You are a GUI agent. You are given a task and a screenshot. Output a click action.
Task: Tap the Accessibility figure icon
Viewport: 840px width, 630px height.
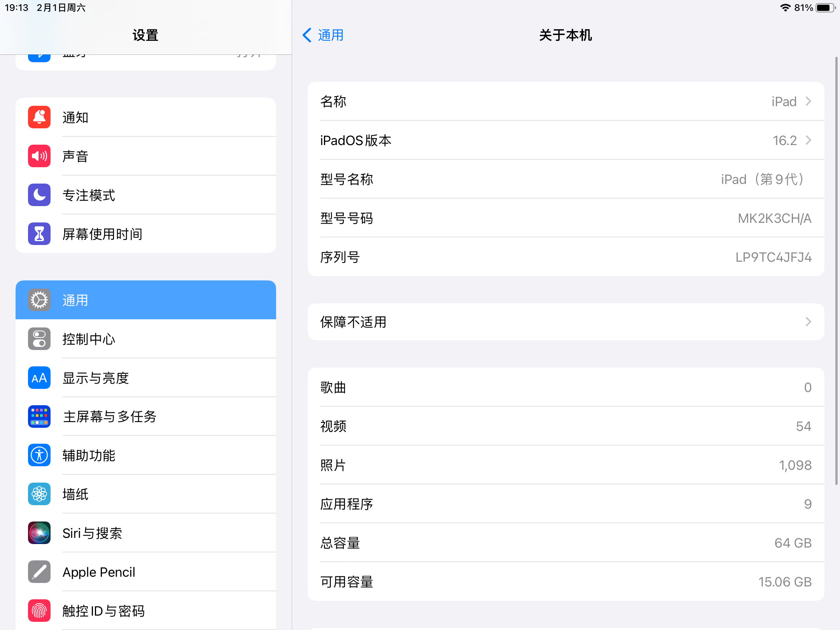click(39, 455)
